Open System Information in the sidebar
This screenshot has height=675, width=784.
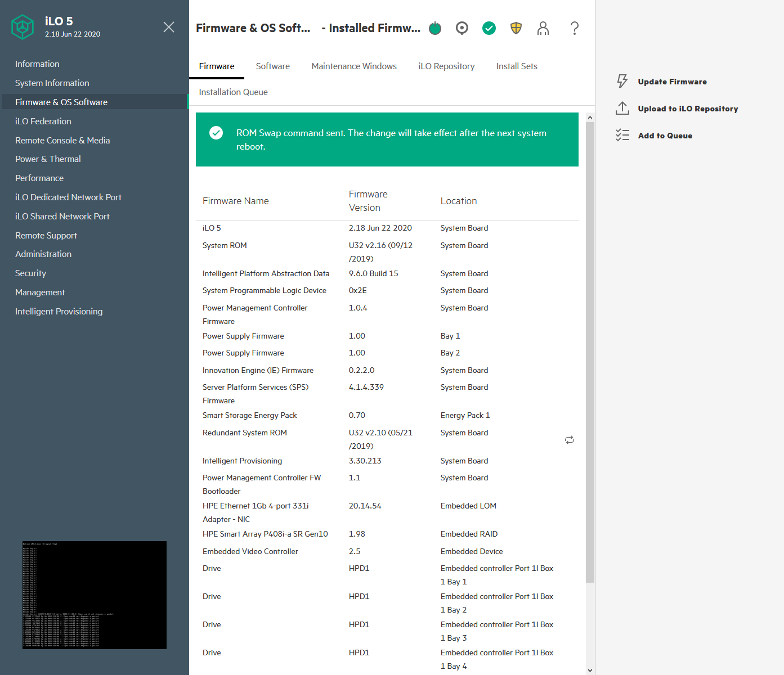point(52,83)
